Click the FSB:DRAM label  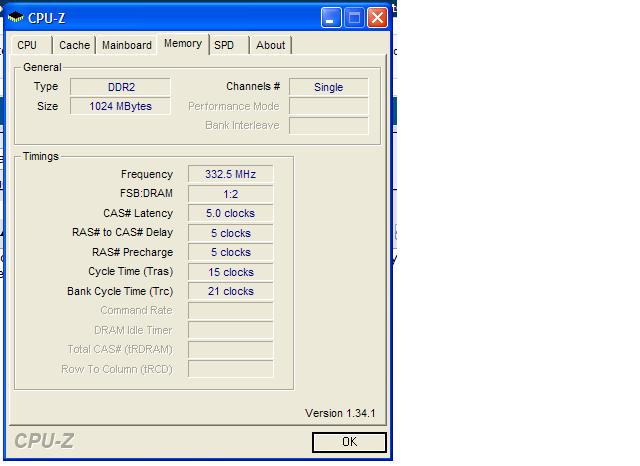(146, 193)
